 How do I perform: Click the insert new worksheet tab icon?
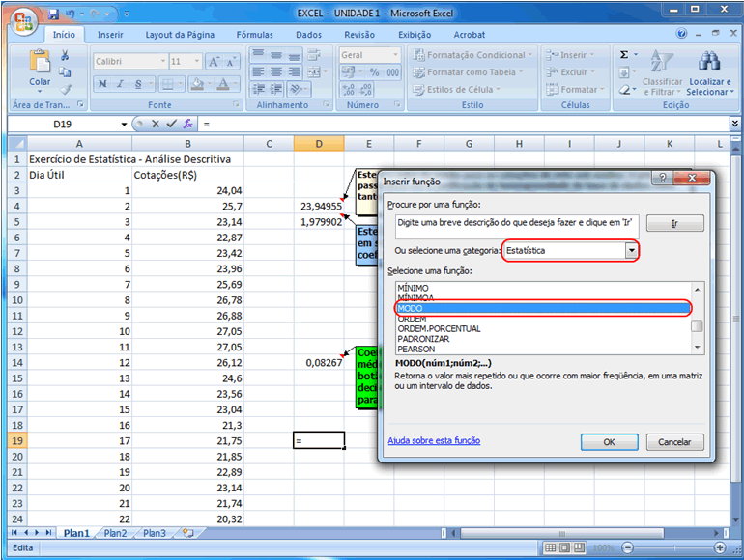point(187,533)
